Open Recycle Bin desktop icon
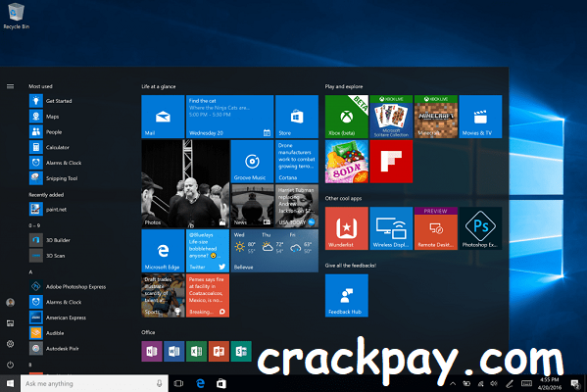Screen dimensions: 587x392 pyautogui.click(x=16, y=16)
